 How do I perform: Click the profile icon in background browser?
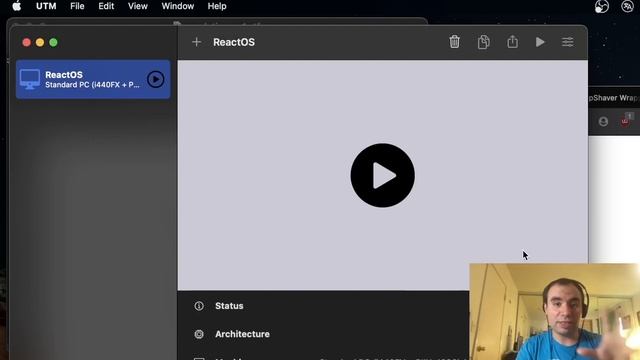[603, 121]
